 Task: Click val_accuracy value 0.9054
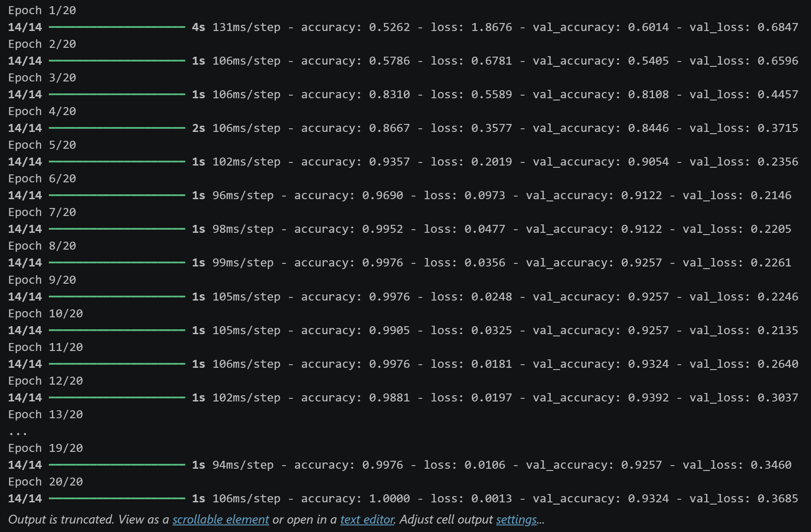pos(649,162)
